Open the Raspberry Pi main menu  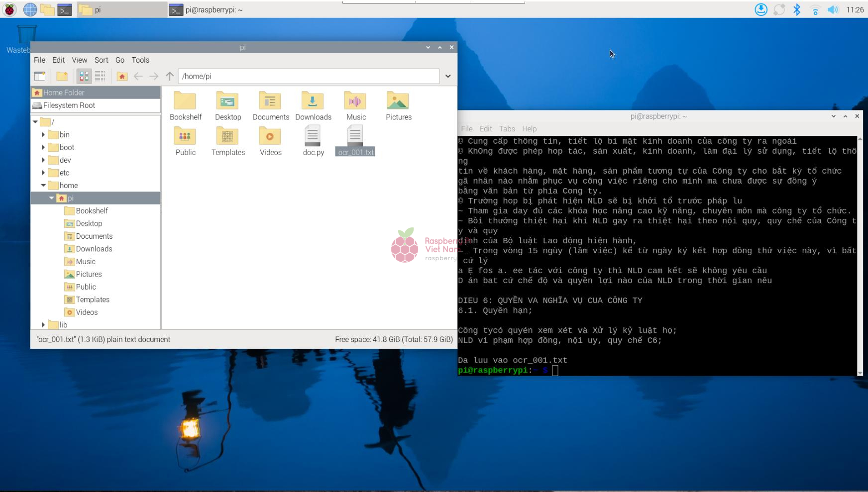[9, 9]
